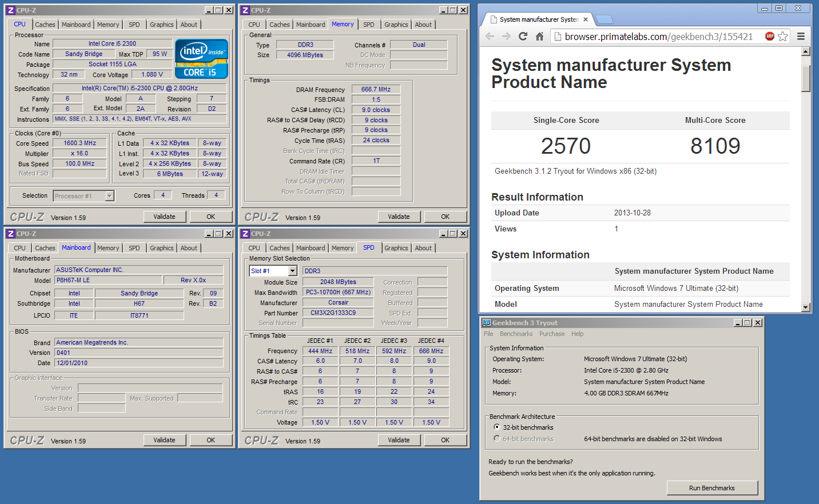The image size is (819, 504).
Task: Bookmark this page with the star icon
Action: 783,36
